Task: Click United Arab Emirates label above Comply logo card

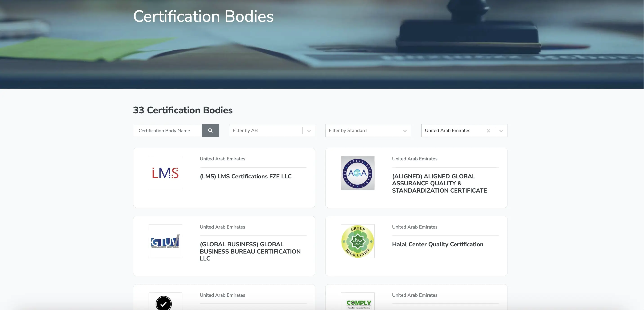Action: [414, 295]
